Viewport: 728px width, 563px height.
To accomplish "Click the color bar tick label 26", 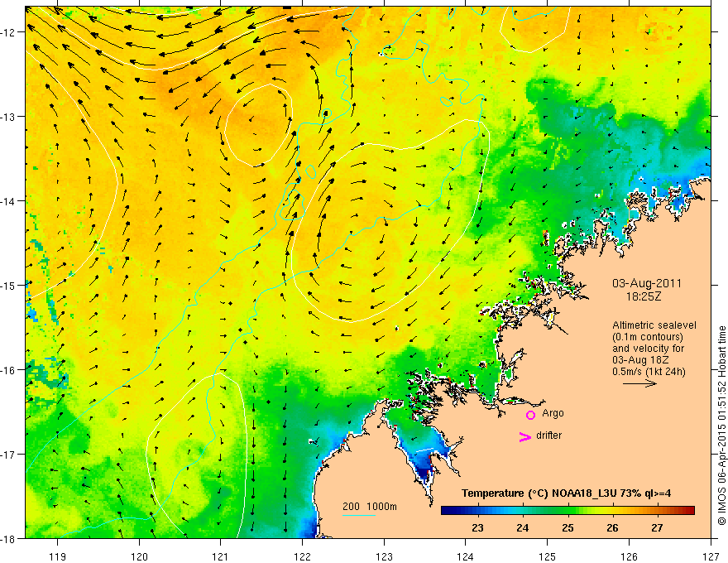I will coord(612,528).
